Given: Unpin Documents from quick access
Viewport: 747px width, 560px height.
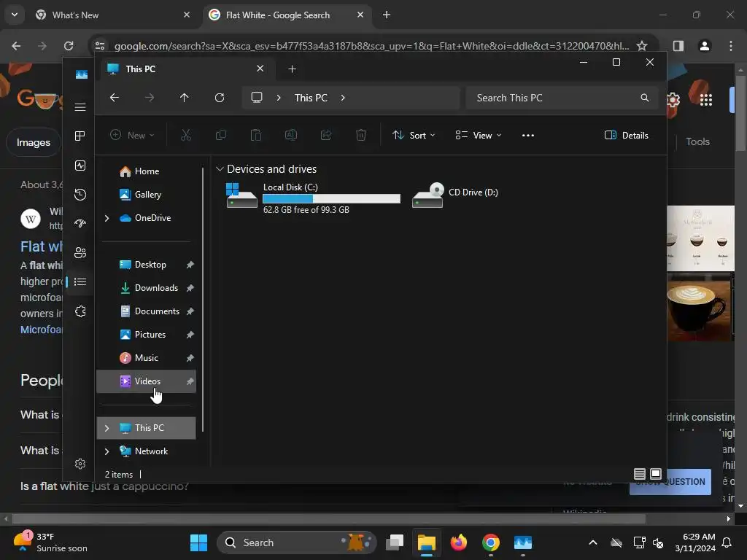Looking at the screenshot, I should pyautogui.click(x=190, y=311).
